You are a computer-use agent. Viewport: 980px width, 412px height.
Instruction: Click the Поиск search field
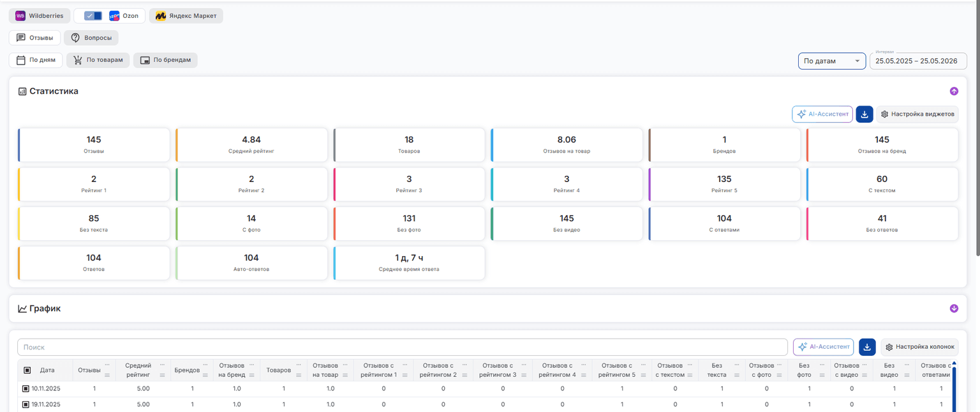pyautogui.click(x=403, y=347)
